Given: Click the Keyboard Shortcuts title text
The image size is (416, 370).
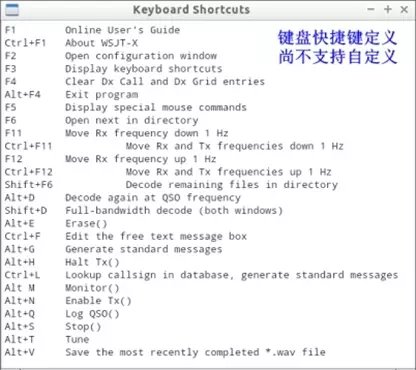Looking at the screenshot, I should (x=191, y=10).
